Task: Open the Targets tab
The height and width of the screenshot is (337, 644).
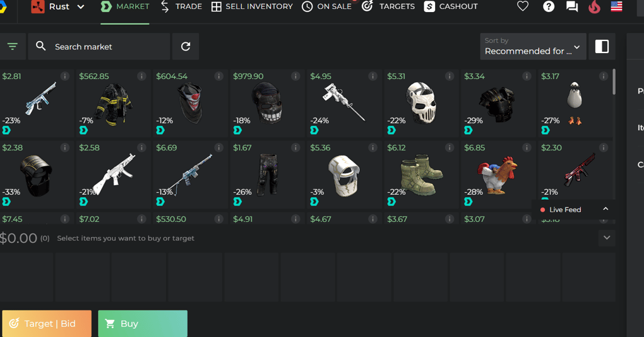Action: [388, 6]
